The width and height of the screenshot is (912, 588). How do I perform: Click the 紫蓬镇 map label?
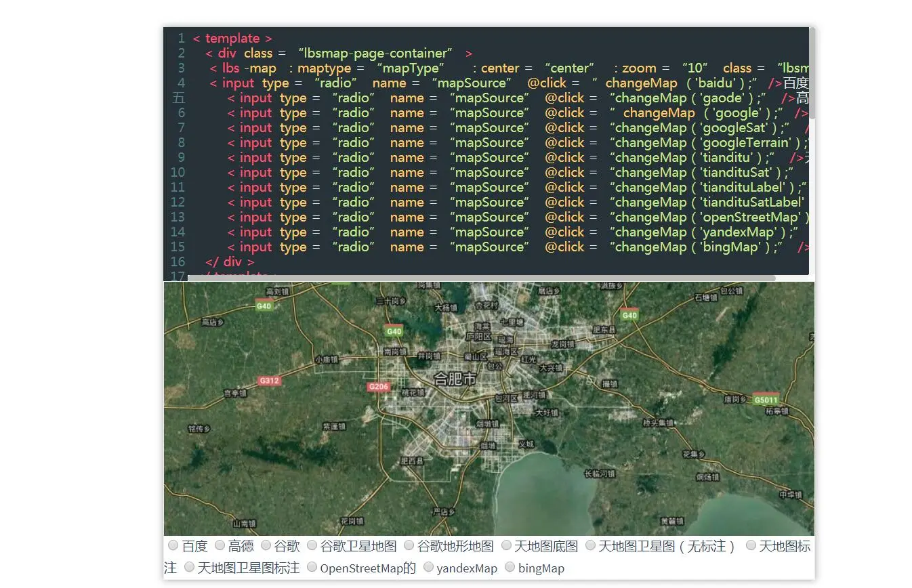click(335, 427)
